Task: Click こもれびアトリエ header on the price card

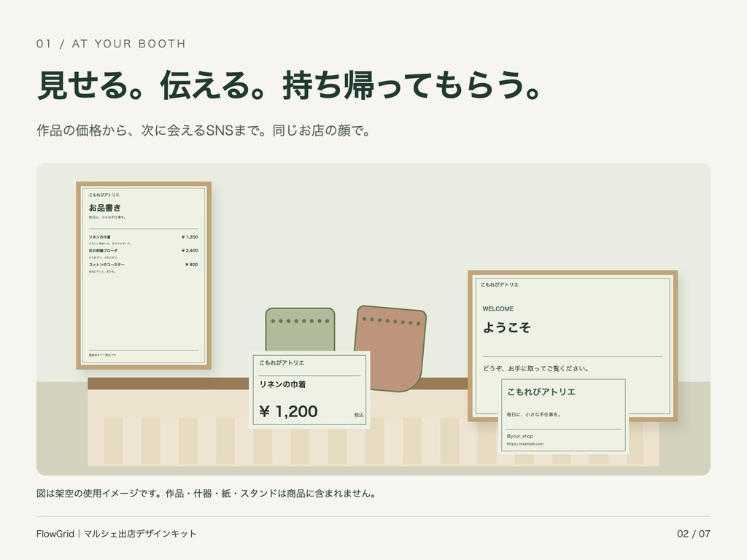Action: pos(282,363)
